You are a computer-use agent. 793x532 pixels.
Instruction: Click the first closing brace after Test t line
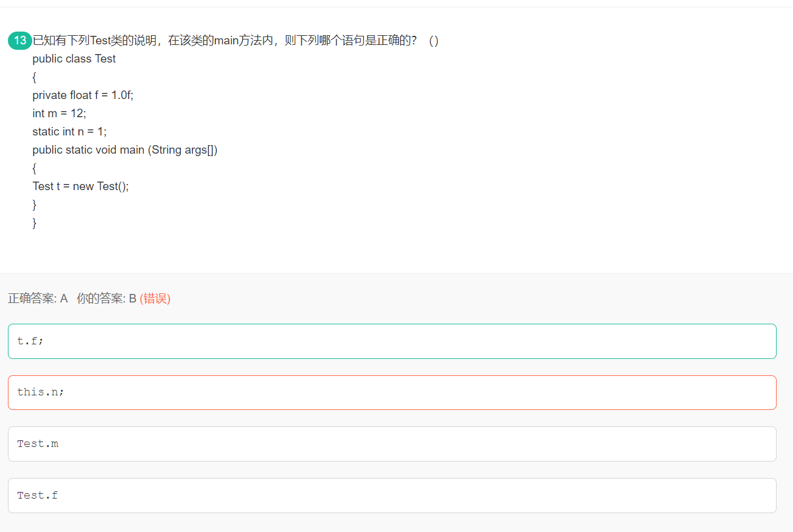pos(35,205)
